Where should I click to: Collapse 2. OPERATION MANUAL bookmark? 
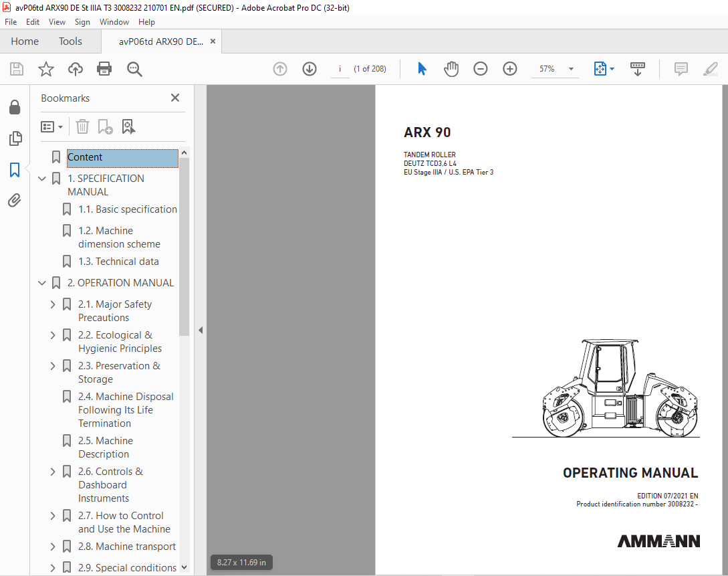(x=42, y=282)
